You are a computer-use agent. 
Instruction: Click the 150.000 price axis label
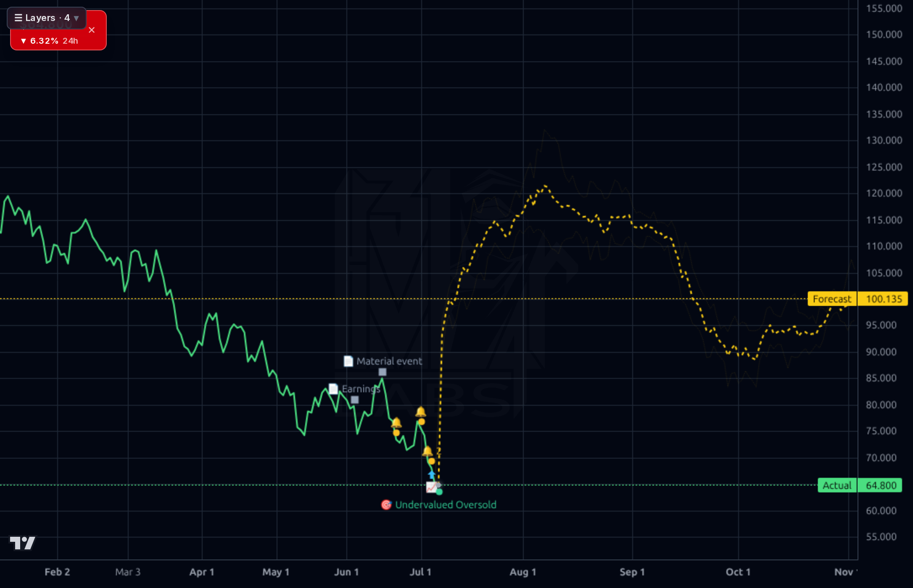pyautogui.click(x=884, y=34)
